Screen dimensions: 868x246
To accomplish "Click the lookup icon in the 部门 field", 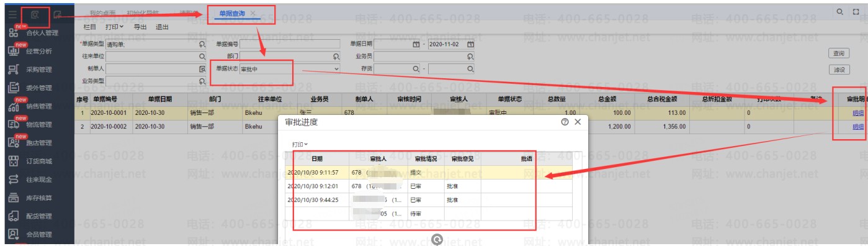I will [x=336, y=57].
